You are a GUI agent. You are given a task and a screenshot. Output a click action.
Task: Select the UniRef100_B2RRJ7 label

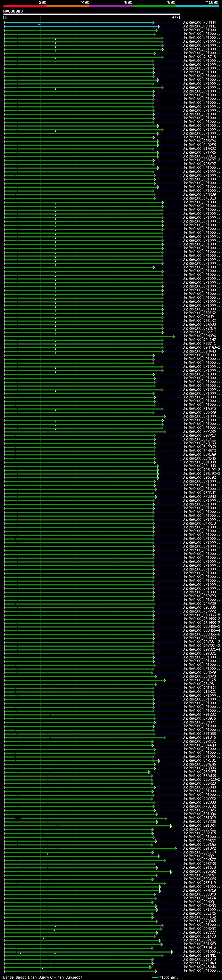[199, 332]
